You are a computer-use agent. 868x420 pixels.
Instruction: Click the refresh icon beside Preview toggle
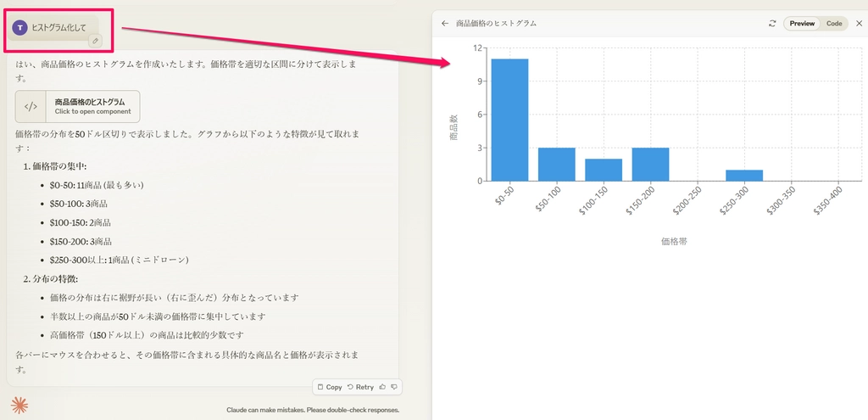click(x=772, y=24)
